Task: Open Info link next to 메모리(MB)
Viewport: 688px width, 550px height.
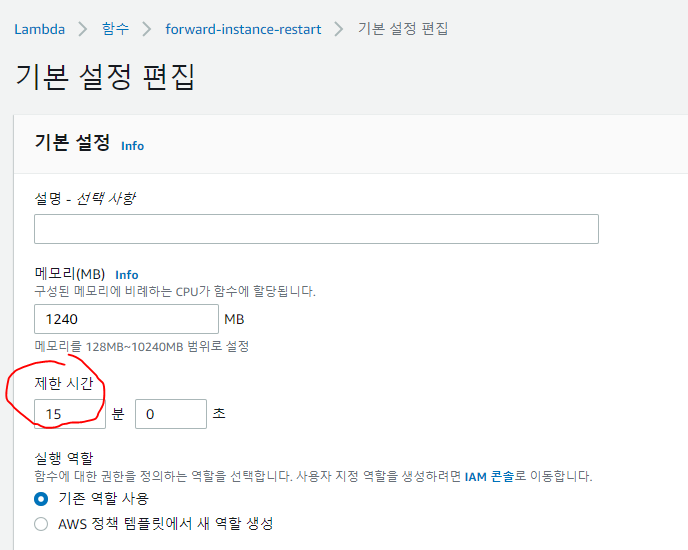Action: coord(127,274)
